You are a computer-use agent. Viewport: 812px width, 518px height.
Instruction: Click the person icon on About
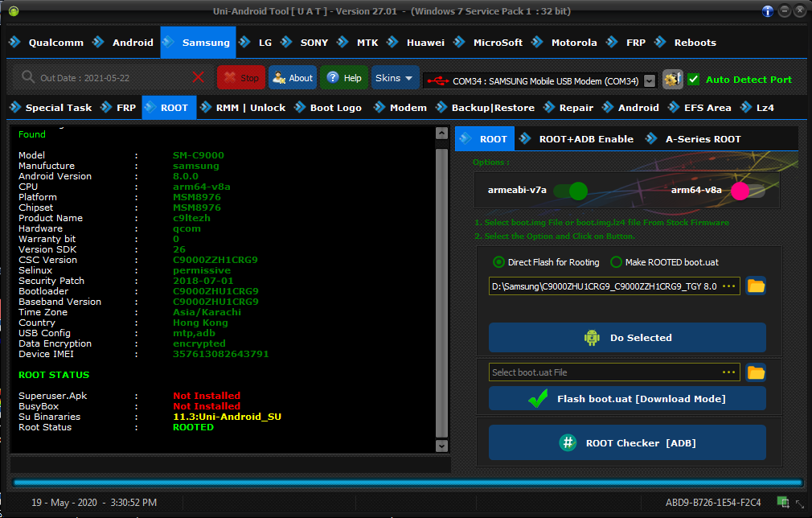(279, 78)
